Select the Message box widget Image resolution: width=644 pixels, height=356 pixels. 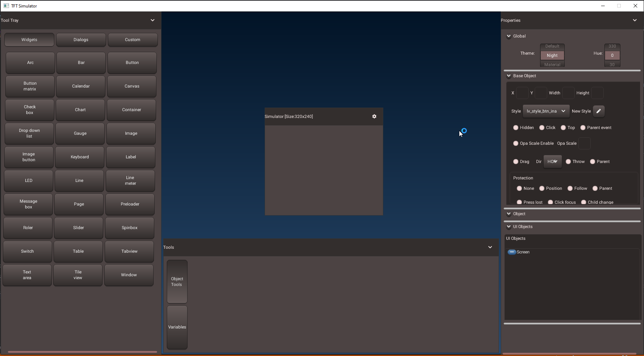tap(28, 204)
